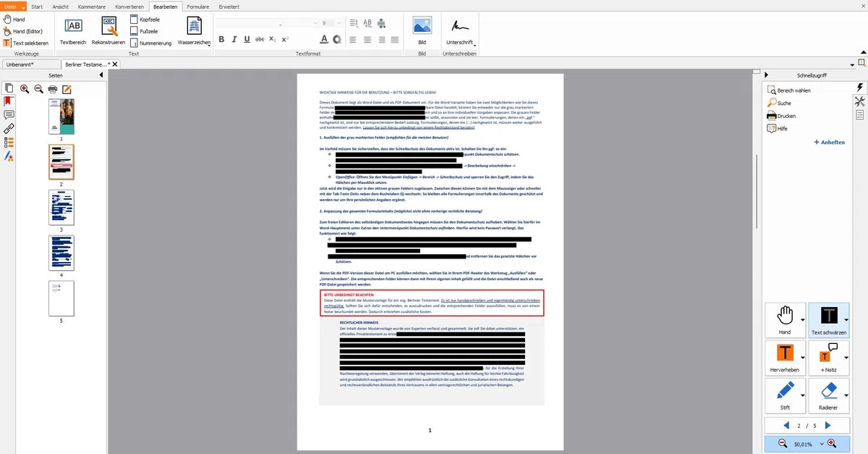Switch to the Start ribbon tab
This screenshot has height=454, width=868.
37,5
